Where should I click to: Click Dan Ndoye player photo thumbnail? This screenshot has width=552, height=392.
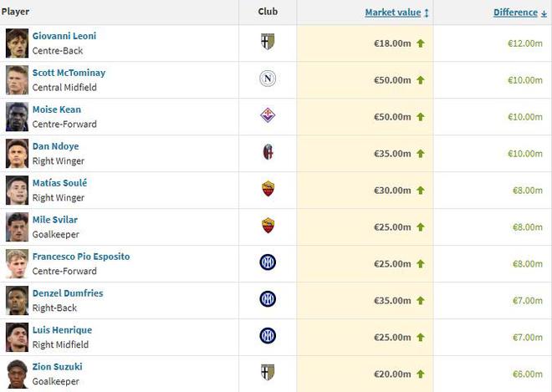17,153
